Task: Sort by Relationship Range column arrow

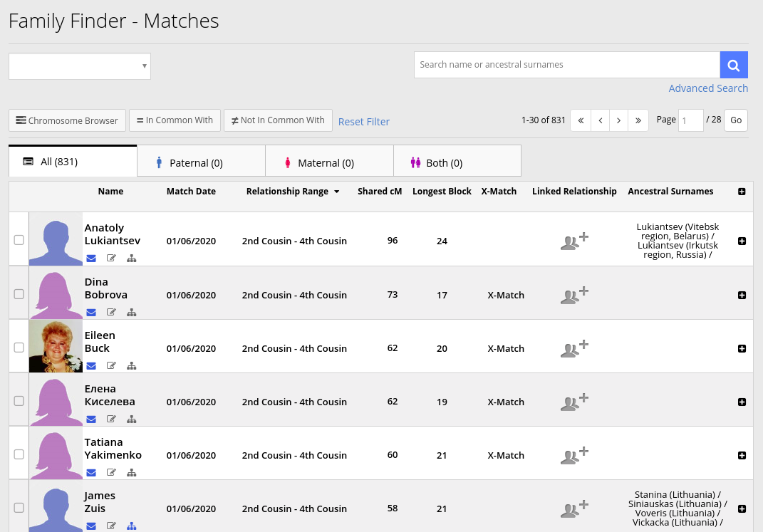Action: tap(337, 192)
